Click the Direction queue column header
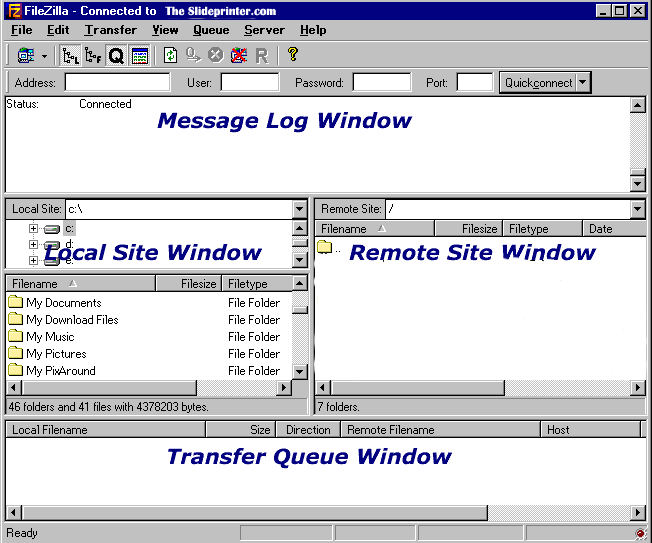This screenshot has height=543, width=652. (308, 429)
